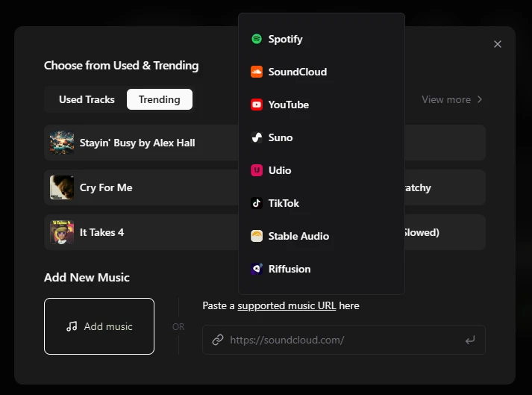This screenshot has width=532, height=395.
Task: Select the Trending tab
Action: (159, 99)
